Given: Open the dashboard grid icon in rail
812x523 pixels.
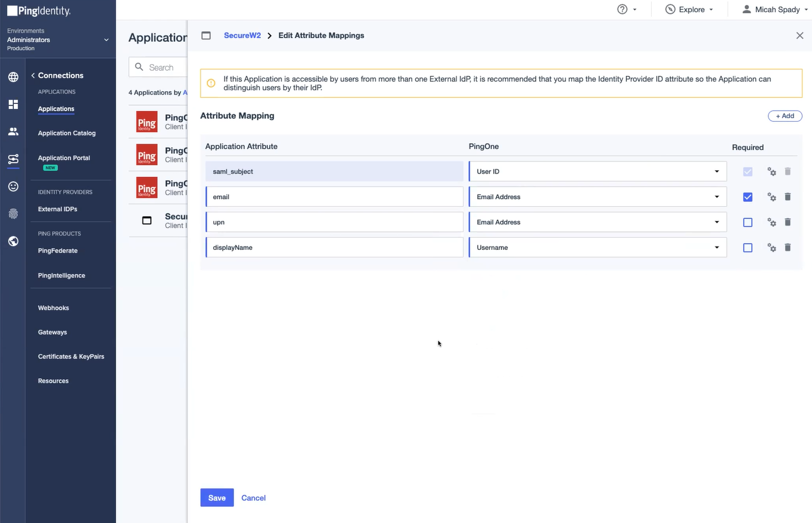Looking at the screenshot, I should pos(13,104).
